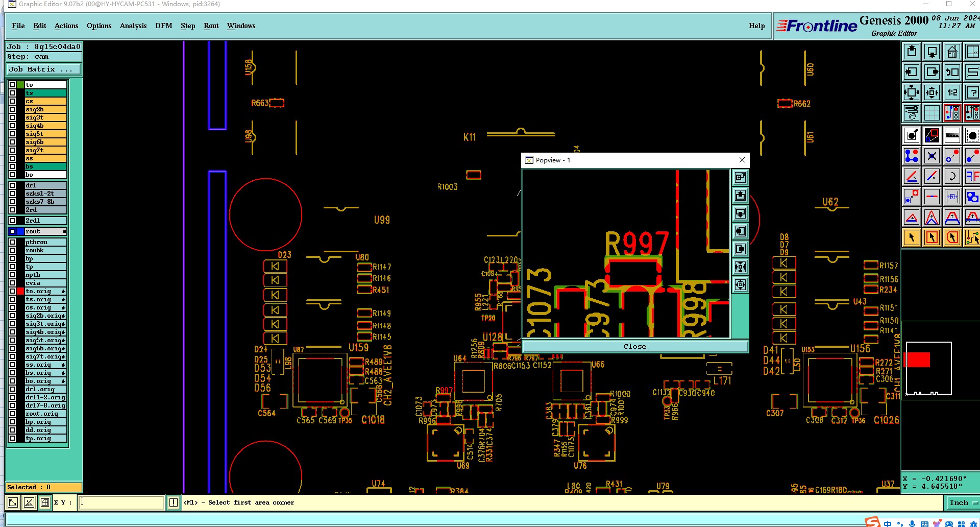Open the Actions menu
Screen dimensions: 980x527
66,26
